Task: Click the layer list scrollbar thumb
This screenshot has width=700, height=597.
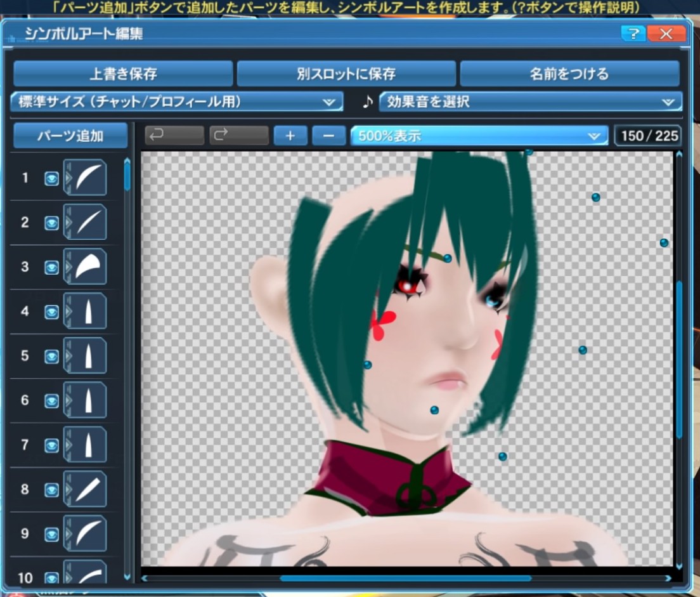Action: [127, 178]
